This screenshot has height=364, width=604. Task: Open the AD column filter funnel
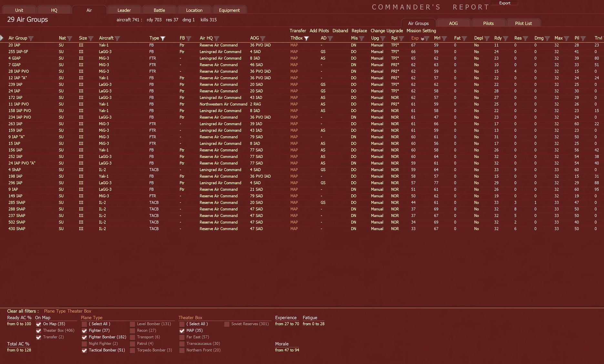pos(330,38)
